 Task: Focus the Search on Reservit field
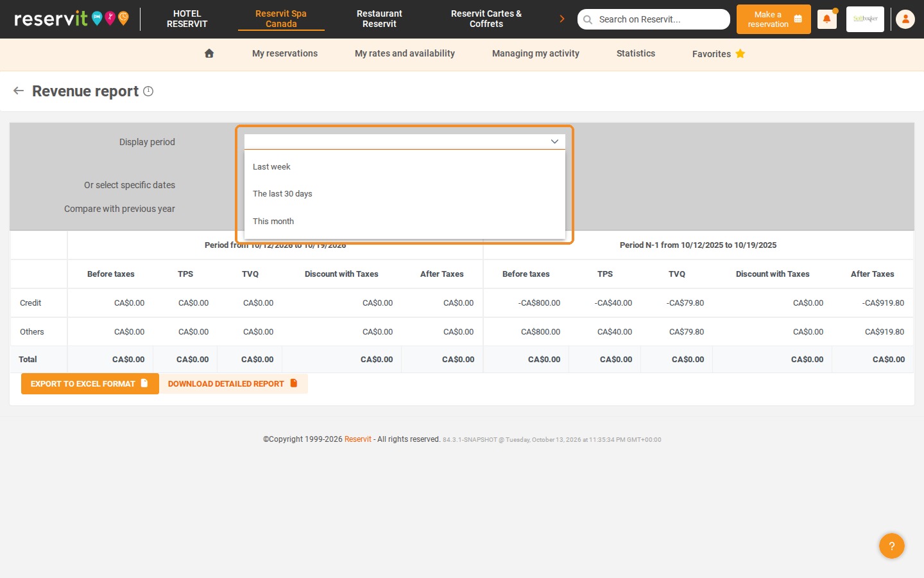pyautogui.click(x=654, y=19)
